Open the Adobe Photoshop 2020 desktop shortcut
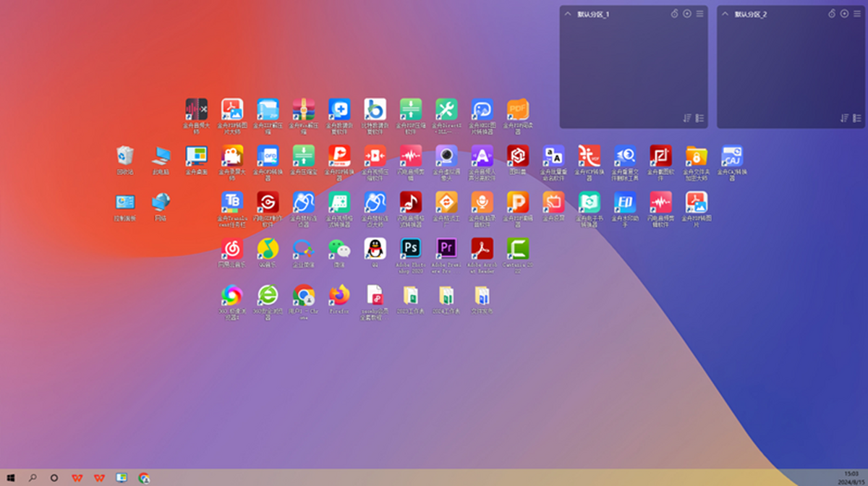The width and height of the screenshot is (868, 486). tap(411, 249)
